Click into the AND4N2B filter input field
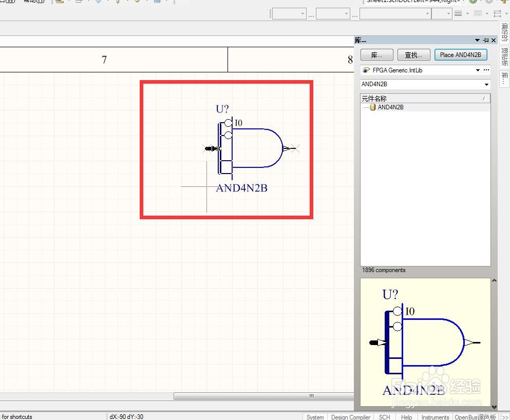Image resolution: width=510 pixels, height=420 pixels. 422,84
